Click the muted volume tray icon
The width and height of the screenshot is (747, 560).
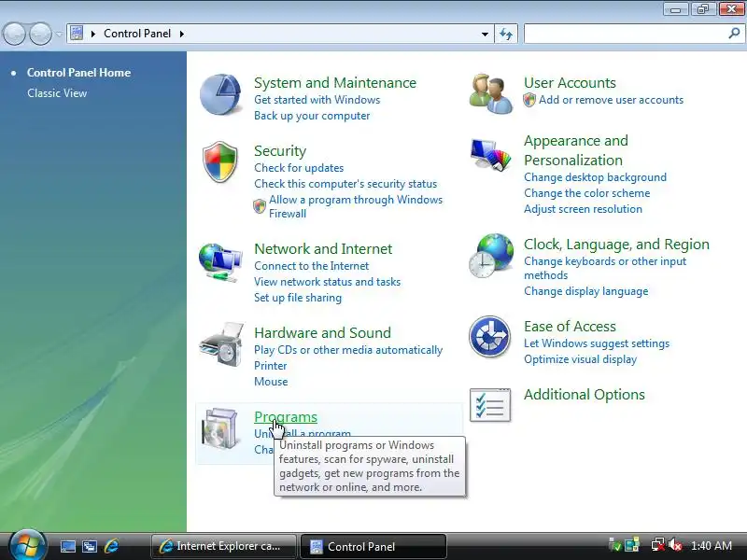click(675, 545)
